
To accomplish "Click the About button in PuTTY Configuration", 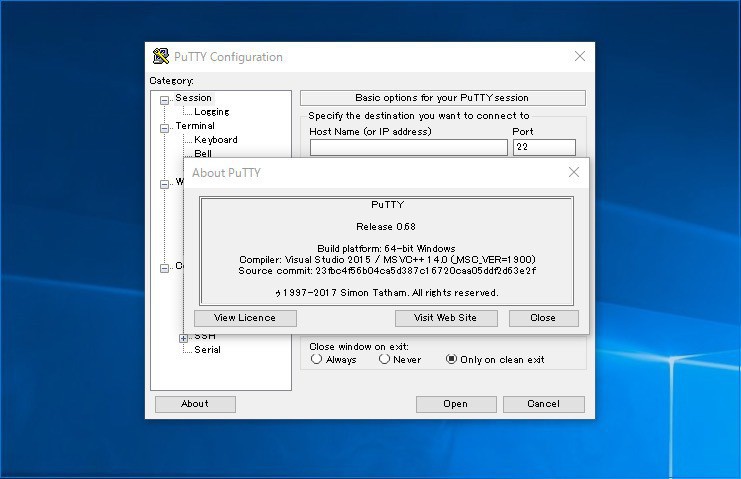I will (195, 404).
